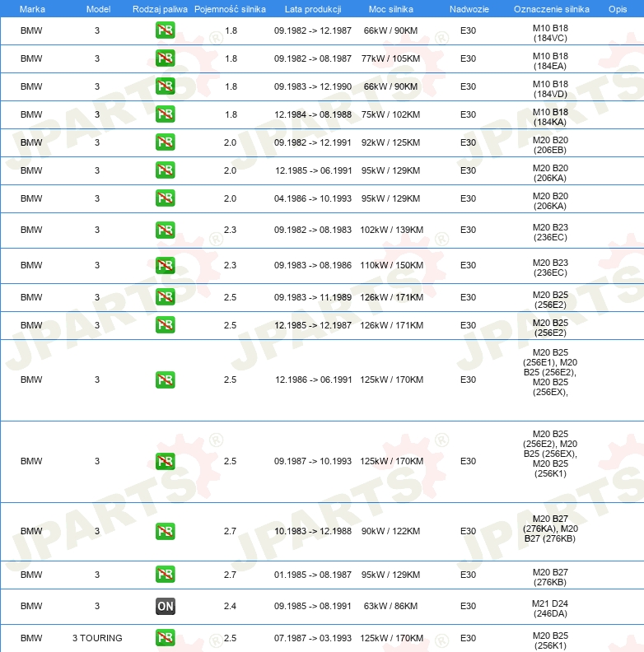Click the Marka column header
644x652 pixels.
[32, 9]
